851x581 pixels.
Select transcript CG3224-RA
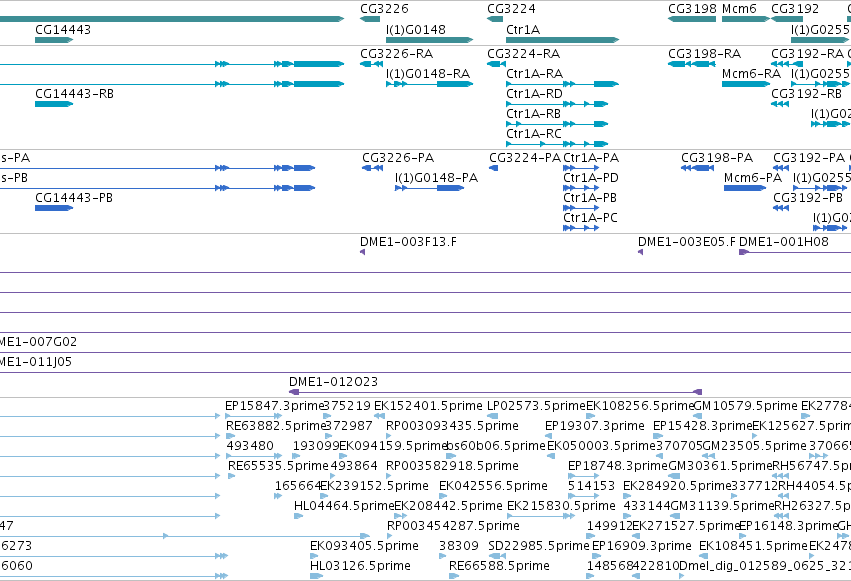(497, 64)
